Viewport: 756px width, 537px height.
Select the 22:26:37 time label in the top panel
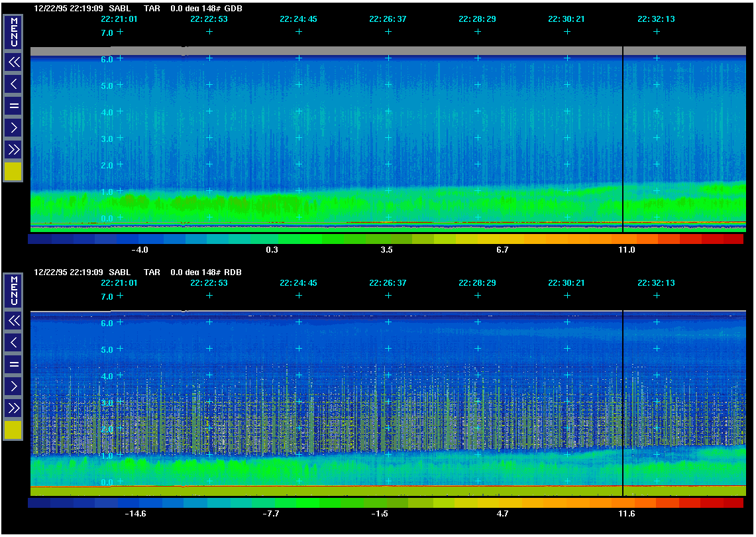click(388, 19)
